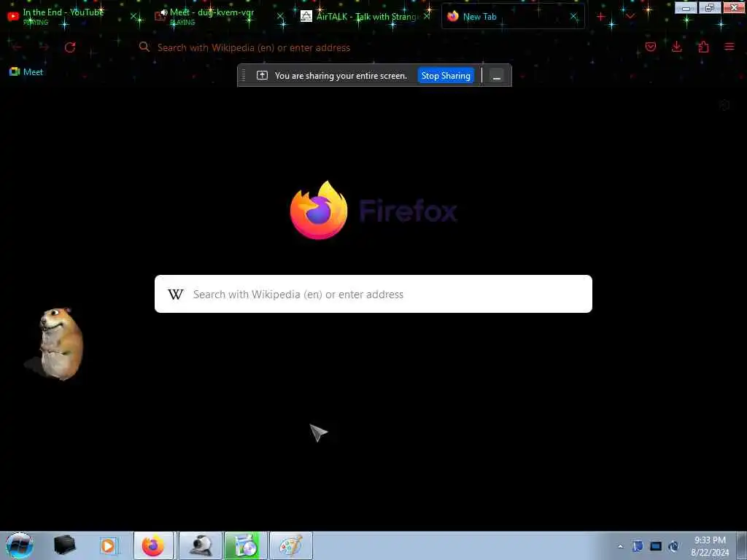Click the Firefox taskbar button
747x560 pixels.
click(153, 545)
